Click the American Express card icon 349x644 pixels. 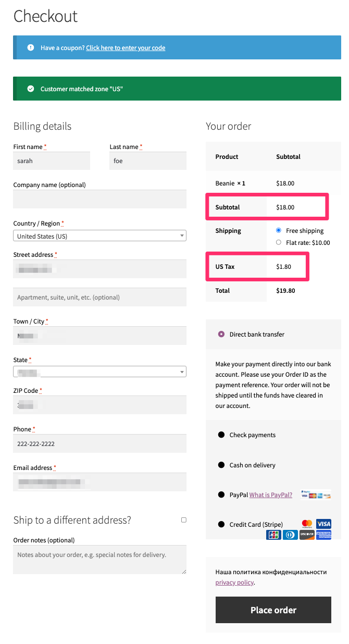324,535
